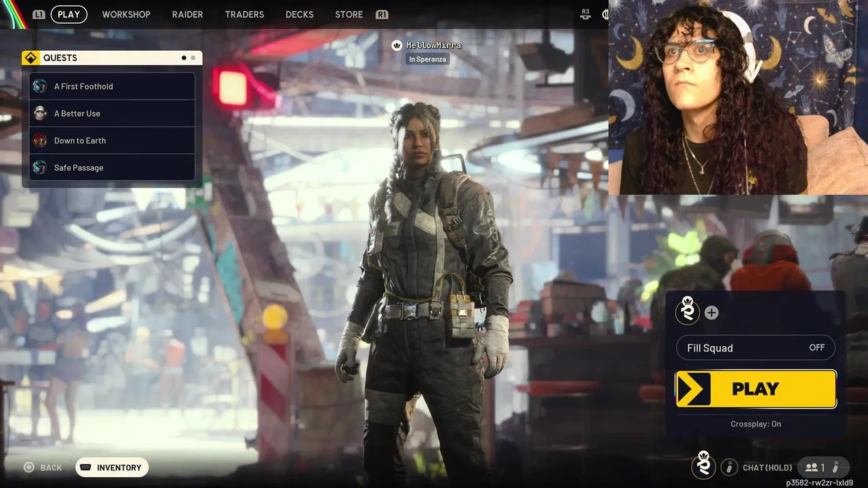Switch to the first Quests page dot
This screenshot has width=868, height=488.
184,58
